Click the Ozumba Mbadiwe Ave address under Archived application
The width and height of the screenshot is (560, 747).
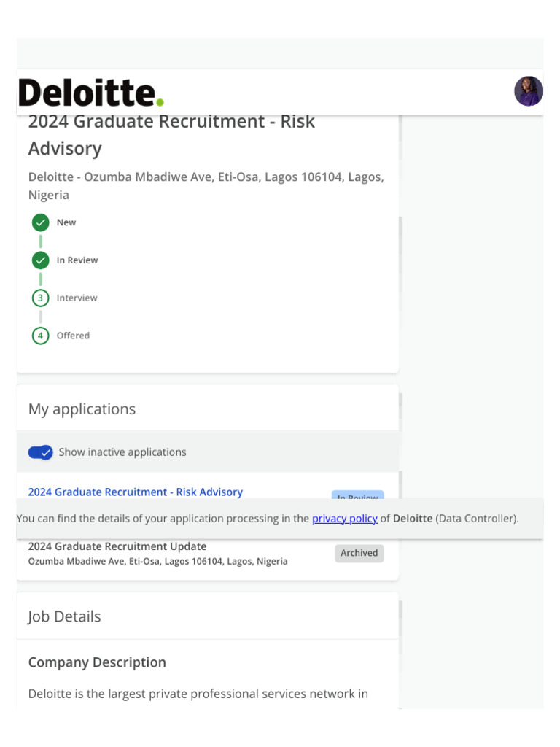tap(157, 562)
